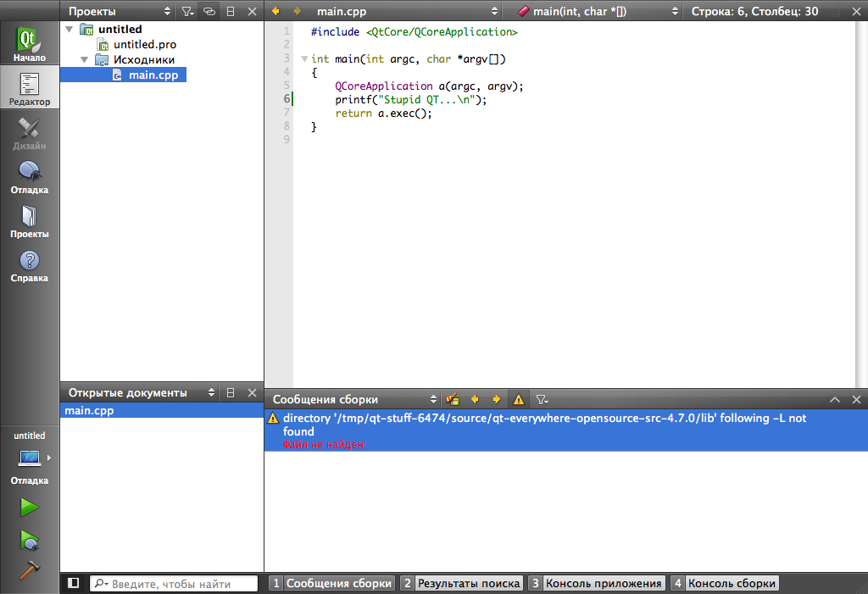Select main.cpp in the project tree
Viewport: 868px width, 594px height.
coord(153,75)
